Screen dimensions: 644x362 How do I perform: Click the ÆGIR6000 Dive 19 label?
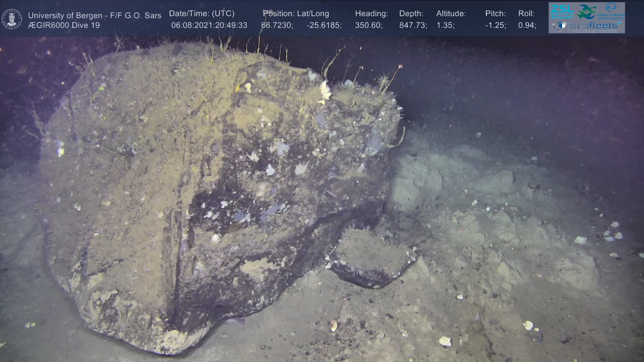[x=64, y=25]
